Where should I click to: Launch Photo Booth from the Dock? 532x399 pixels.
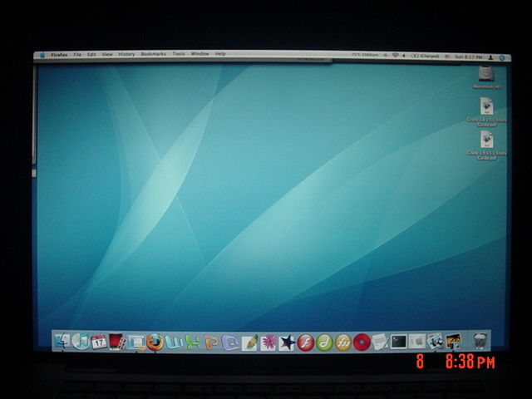click(x=117, y=342)
